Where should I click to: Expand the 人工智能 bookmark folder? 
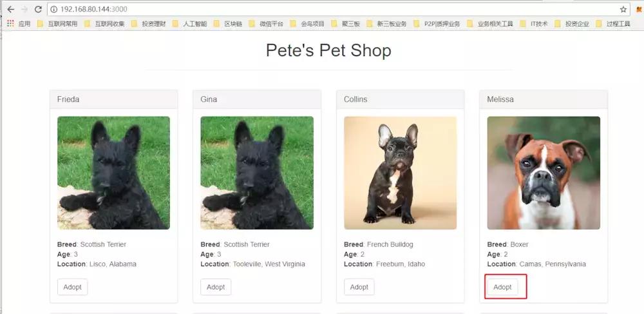[x=189, y=24]
